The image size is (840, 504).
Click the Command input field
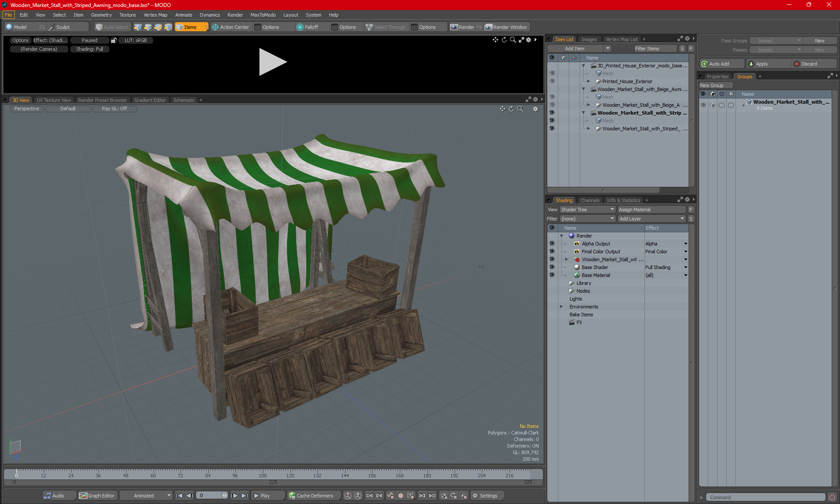click(x=766, y=497)
